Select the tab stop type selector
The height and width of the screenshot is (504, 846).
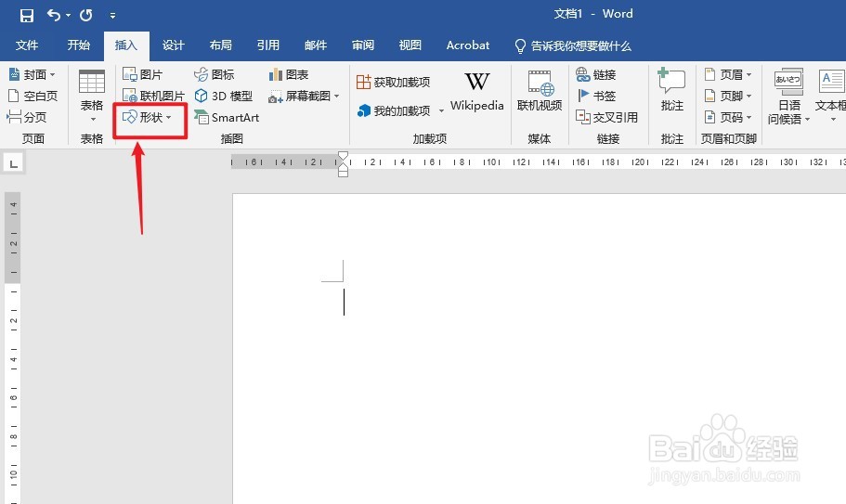click(x=14, y=163)
